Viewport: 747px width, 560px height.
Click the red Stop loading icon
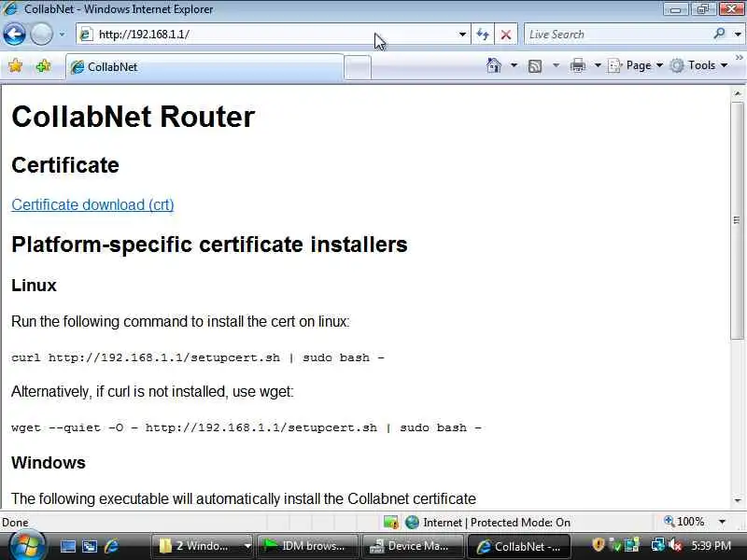506,35
